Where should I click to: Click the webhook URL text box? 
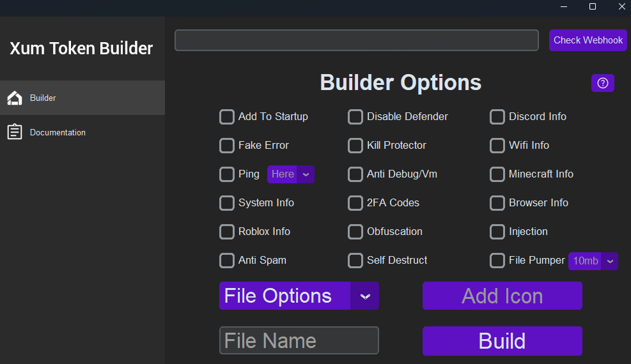point(357,40)
